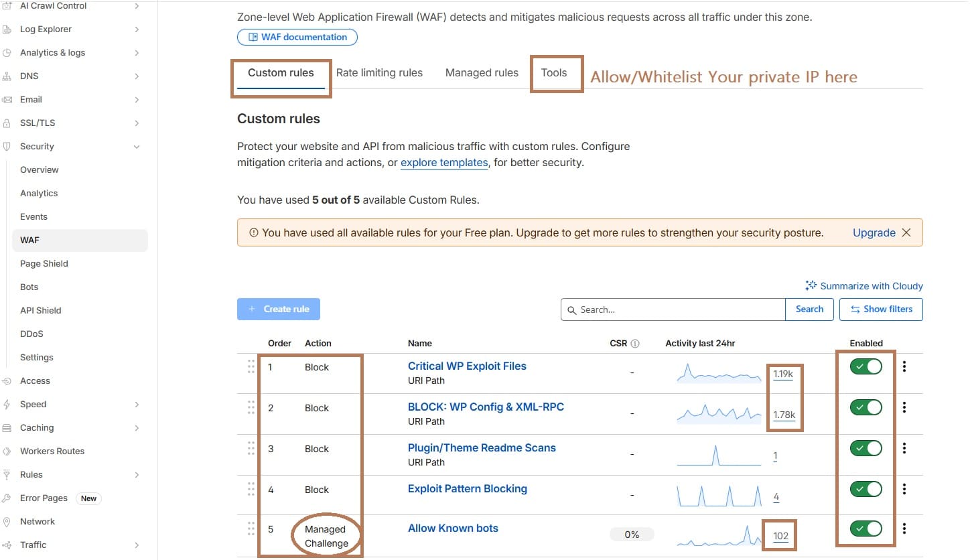Expand the Caching menu chevron
The height and width of the screenshot is (560, 970).
coord(137,428)
